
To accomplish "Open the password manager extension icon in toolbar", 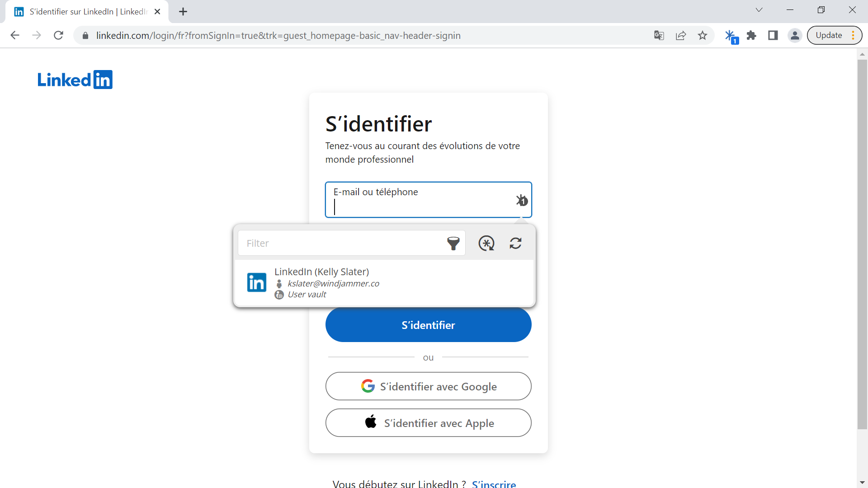I will (731, 36).
